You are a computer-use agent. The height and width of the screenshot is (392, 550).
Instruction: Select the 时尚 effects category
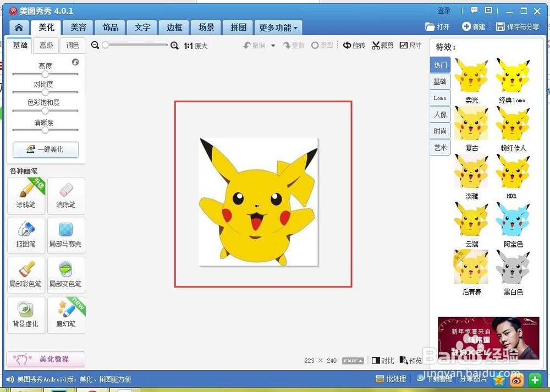(440, 131)
